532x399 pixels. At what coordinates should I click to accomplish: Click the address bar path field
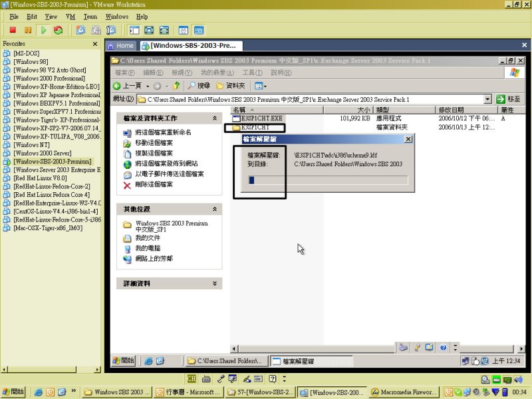tap(311, 99)
